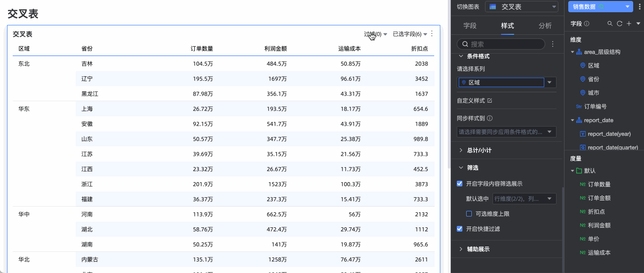Open the 切换图表 chart type dropdown
The height and width of the screenshot is (273, 644).
521,7
